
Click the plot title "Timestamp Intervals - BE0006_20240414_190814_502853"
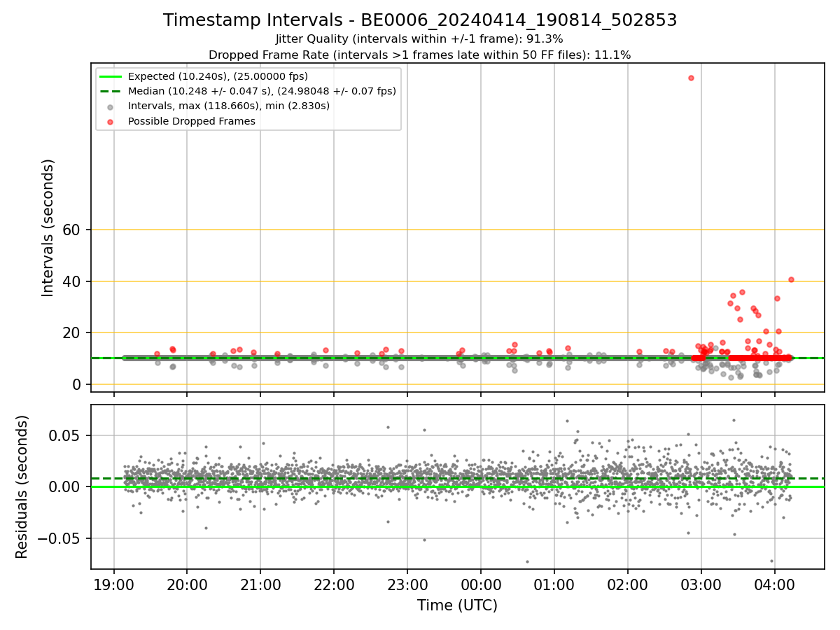click(420, 20)
